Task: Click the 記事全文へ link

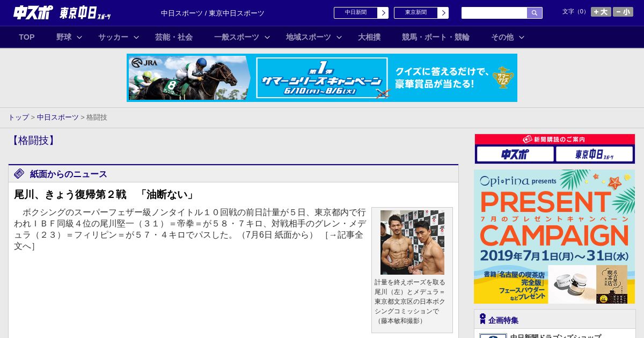Action: 188,240
